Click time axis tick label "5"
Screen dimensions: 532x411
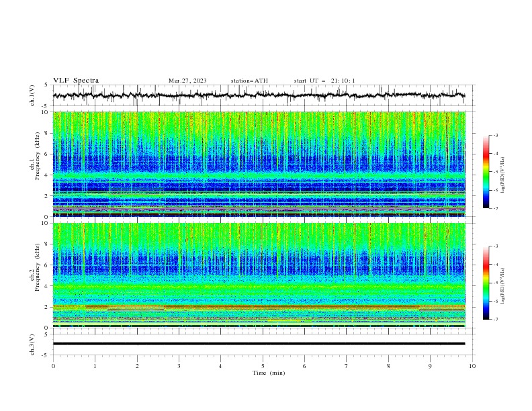(x=263, y=366)
